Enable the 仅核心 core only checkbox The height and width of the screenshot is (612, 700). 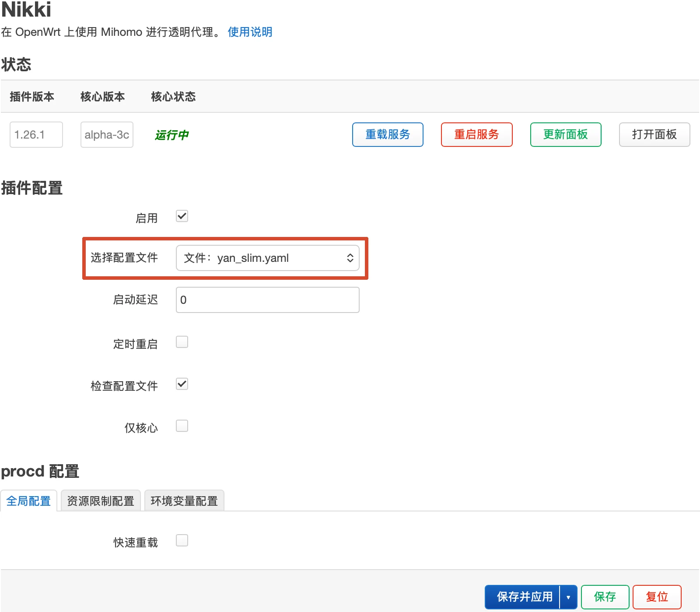point(182,426)
